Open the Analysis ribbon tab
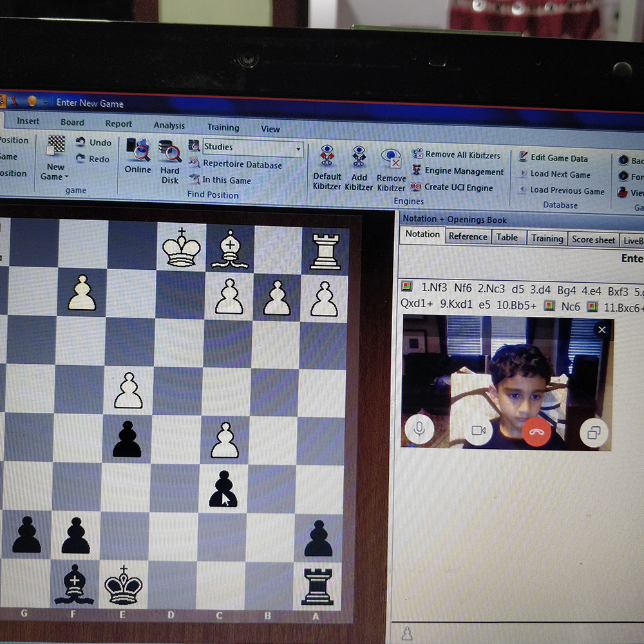This screenshot has width=644, height=644. [x=169, y=126]
